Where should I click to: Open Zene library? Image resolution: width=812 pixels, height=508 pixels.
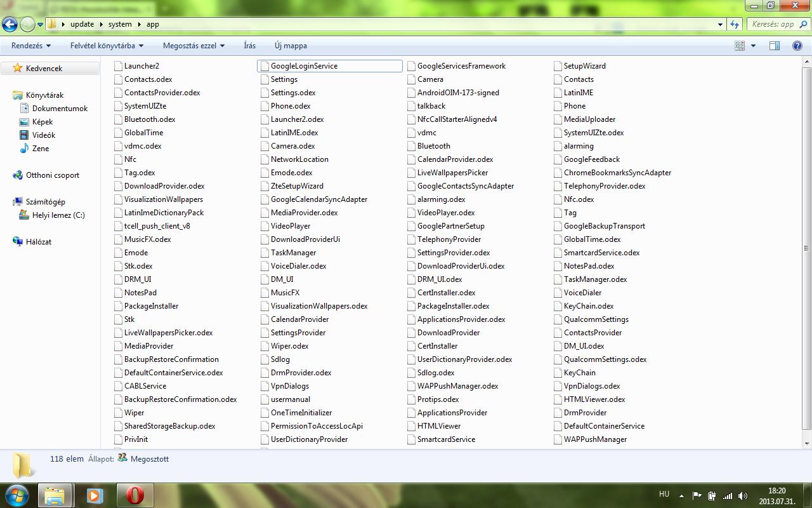point(41,148)
